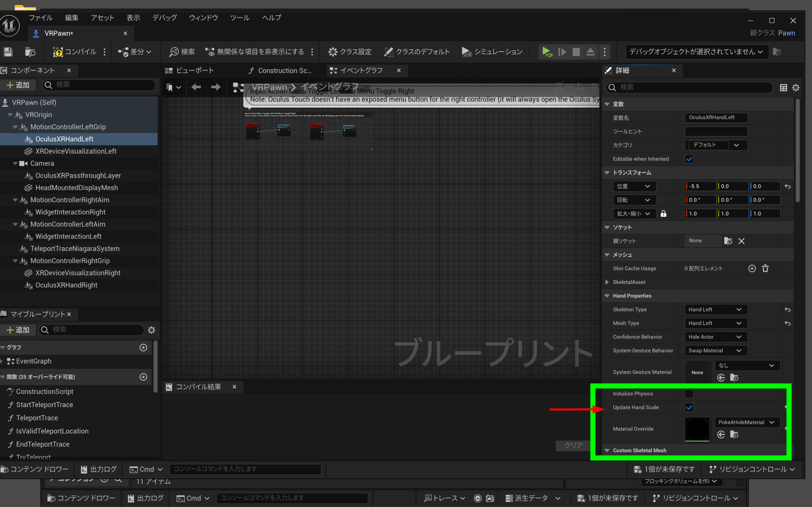Click the browse to asset icon
812x507 pixels.
(30, 52)
